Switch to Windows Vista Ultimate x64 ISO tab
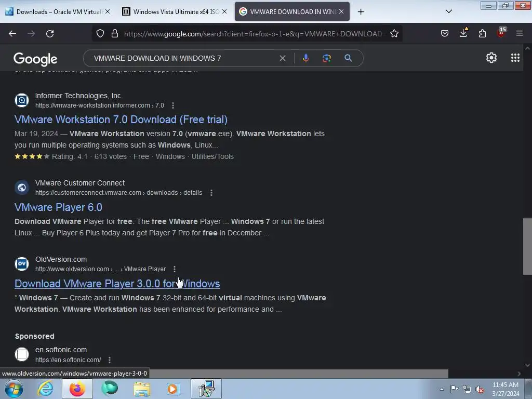Screen dimensions: 532x399 point(171,11)
